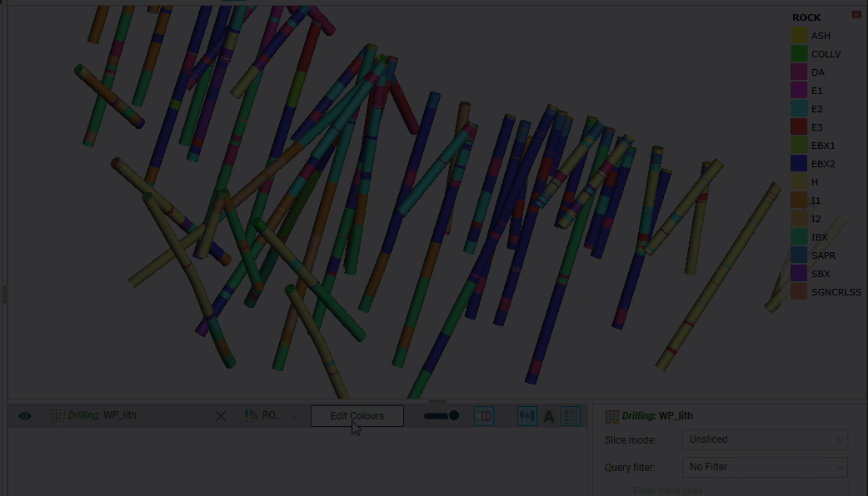Click the EBX2 blue swatch in legend
This screenshot has height=496, width=868.
click(x=799, y=164)
